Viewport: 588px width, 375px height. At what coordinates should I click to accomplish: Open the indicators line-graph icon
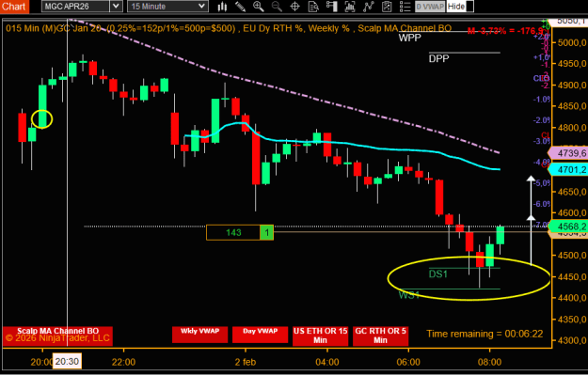368,7
